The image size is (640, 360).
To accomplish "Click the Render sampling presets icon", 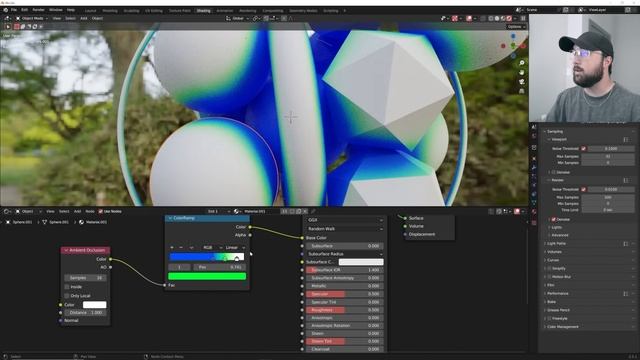I will pos(625,180).
